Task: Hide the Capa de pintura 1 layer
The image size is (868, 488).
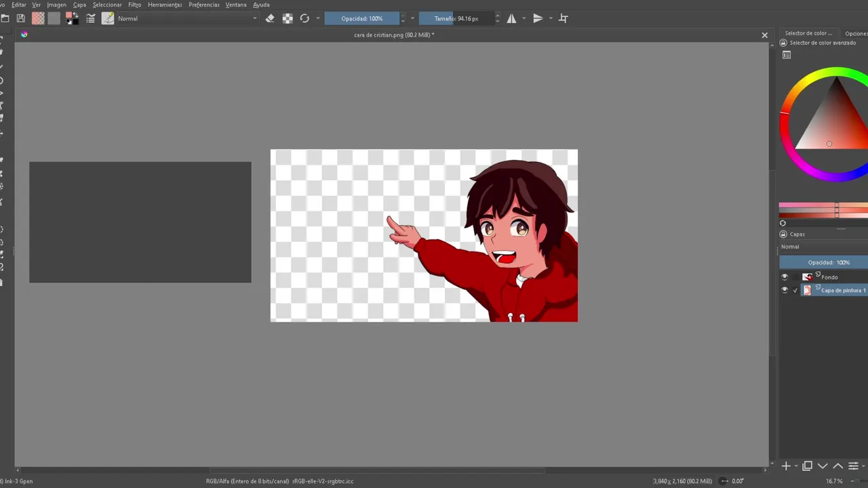Action: tap(785, 290)
